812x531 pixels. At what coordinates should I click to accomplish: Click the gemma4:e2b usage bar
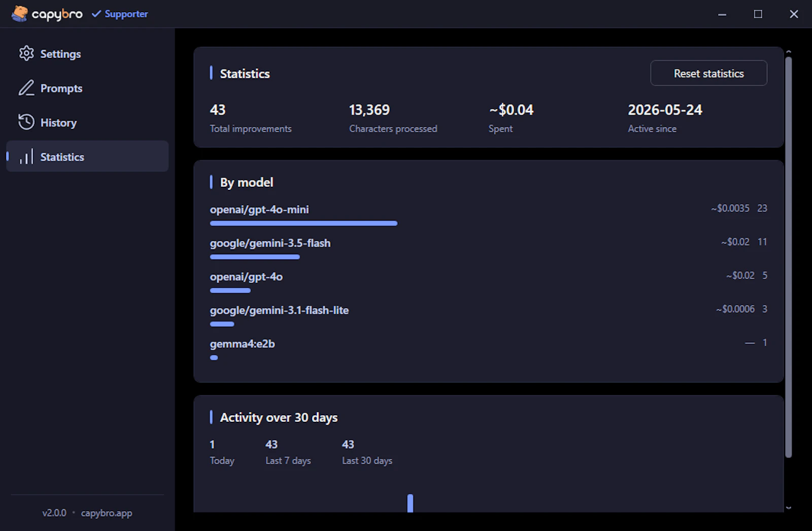pos(214,357)
